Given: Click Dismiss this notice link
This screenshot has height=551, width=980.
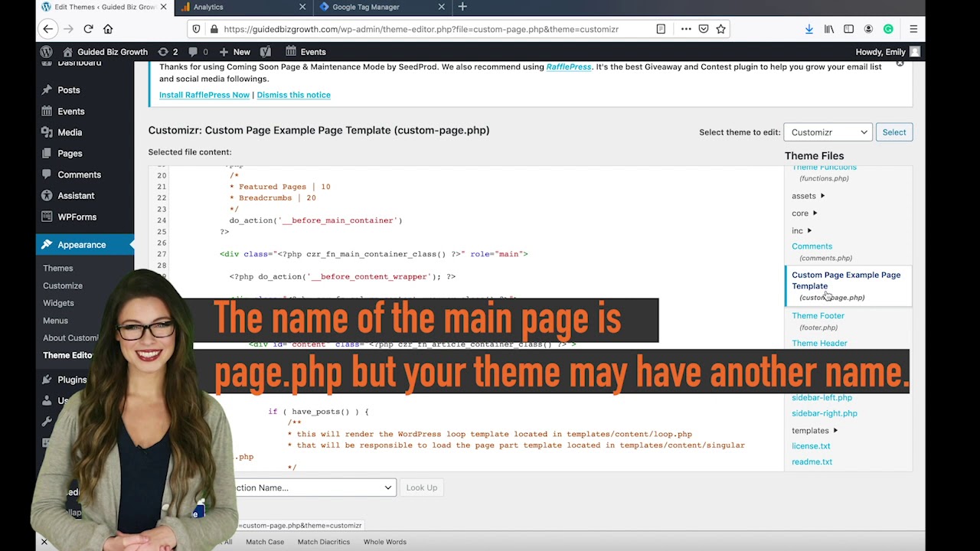Looking at the screenshot, I should tap(294, 95).
